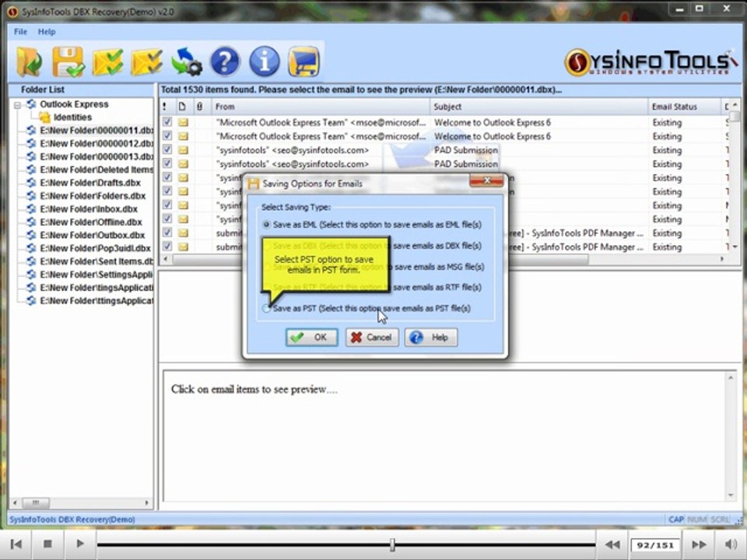The height and width of the screenshot is (560, 747).
Task: Click the fast forward player button
Action: click(x=699, y=544)
